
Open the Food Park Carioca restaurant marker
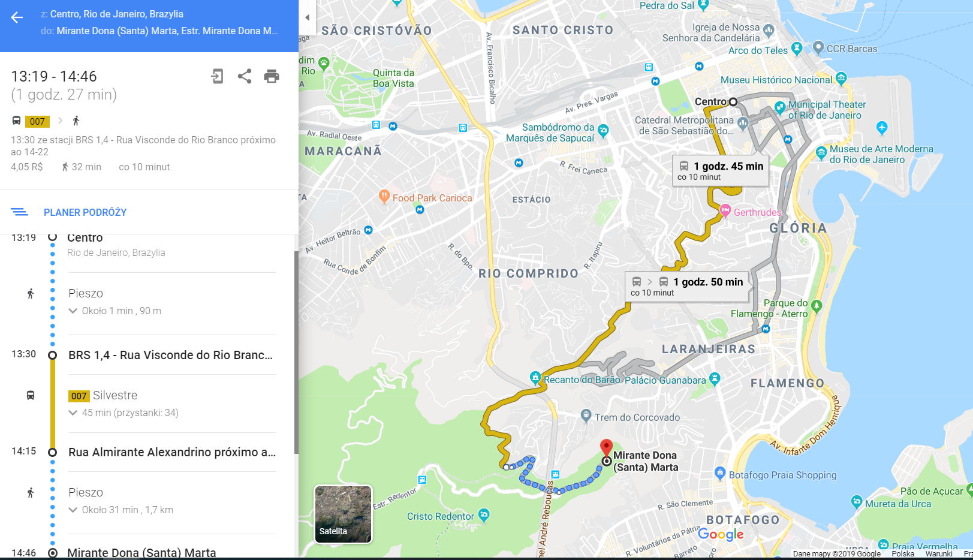click(384, 196)
